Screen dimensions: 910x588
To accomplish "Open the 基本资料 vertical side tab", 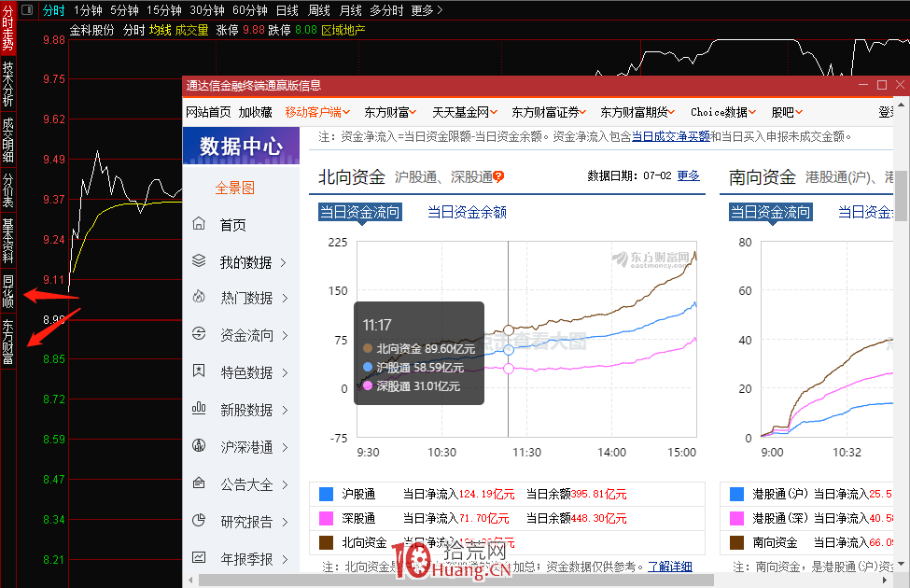I will pyautogui.click(x=8, y=240).
